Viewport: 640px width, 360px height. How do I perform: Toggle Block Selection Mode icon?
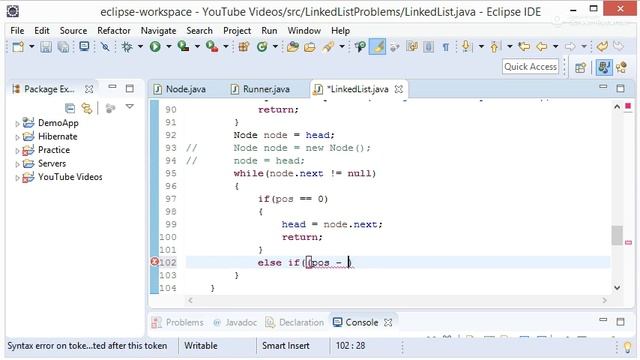pyautogui.click(x=429, y=47)
